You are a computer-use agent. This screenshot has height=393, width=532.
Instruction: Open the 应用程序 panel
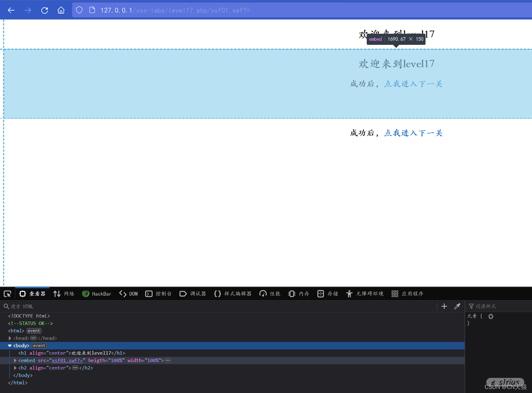click(407, 294)
